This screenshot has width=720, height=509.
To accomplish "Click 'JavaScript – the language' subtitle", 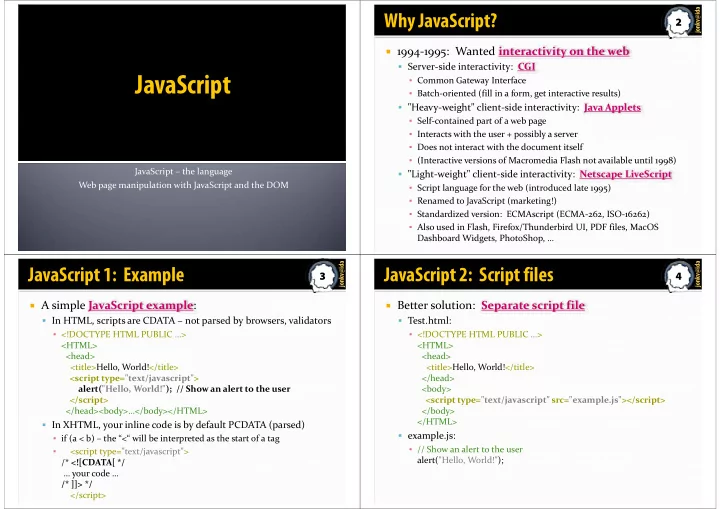I will pyautogui.click(x=183, y=171).
